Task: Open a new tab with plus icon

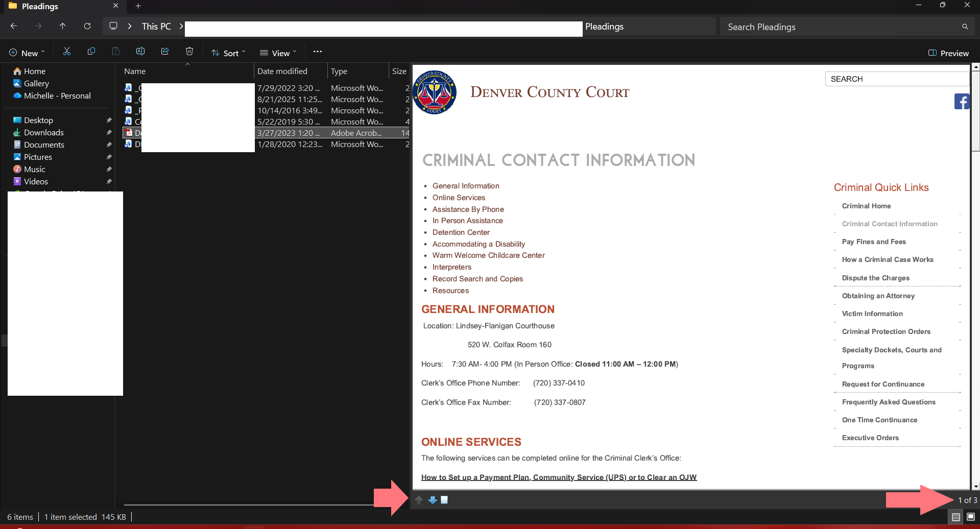Action: (x=138, y=6)
